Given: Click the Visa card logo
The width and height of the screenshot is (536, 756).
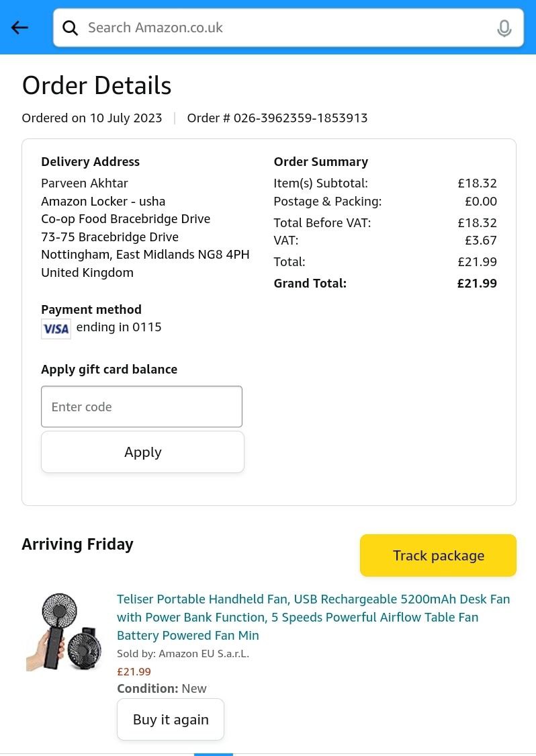Looking at the screenshot, I should click(x=56, y=329).
